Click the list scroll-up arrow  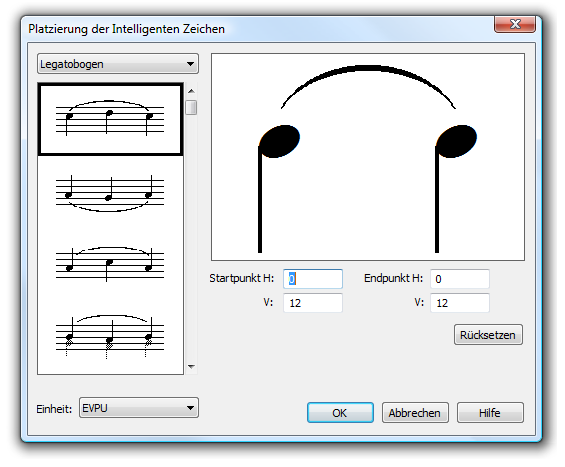191,91
